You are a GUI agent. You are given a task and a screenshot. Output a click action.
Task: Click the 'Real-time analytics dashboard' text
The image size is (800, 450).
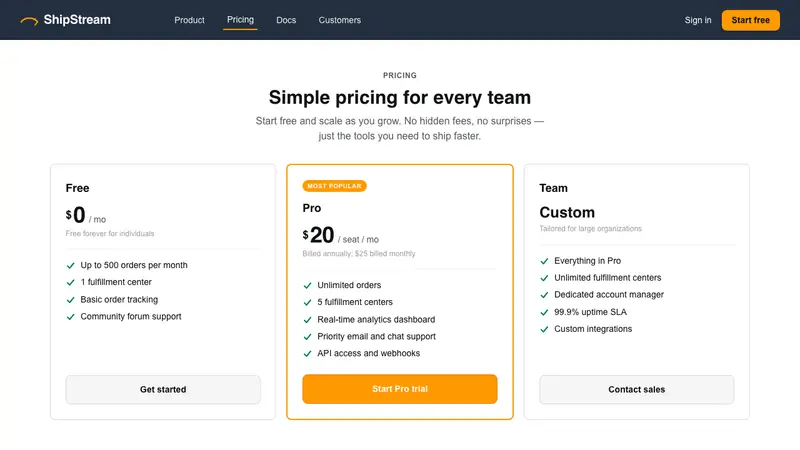pyautogui.click(x=376, y=319)
